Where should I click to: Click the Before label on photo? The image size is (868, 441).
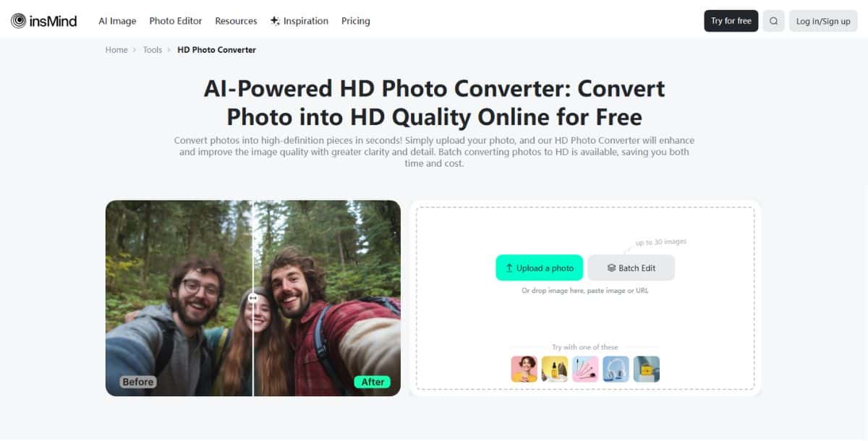tap(138, 382)
